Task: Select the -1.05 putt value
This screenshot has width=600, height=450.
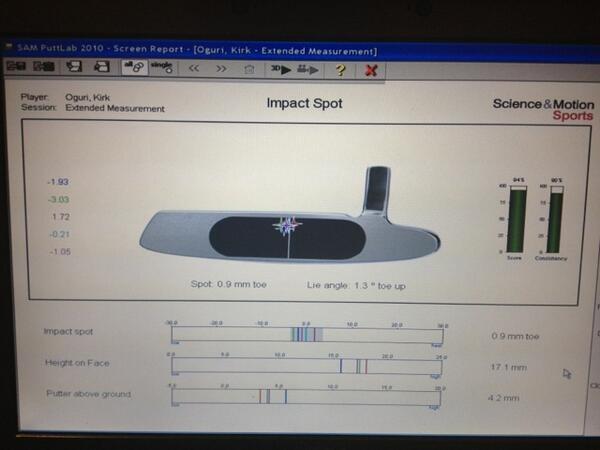Action: [x=60, y=252]
